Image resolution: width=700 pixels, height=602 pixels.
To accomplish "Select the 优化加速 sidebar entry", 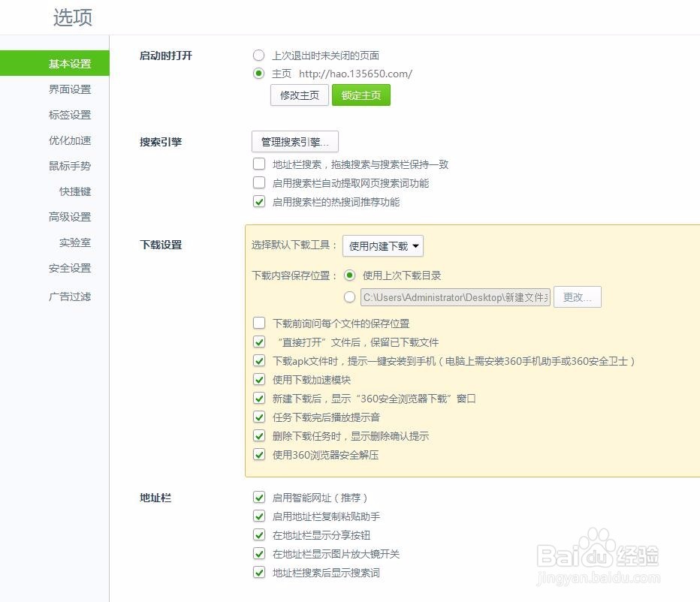I will pyautogui.click(x=70, y=140).
